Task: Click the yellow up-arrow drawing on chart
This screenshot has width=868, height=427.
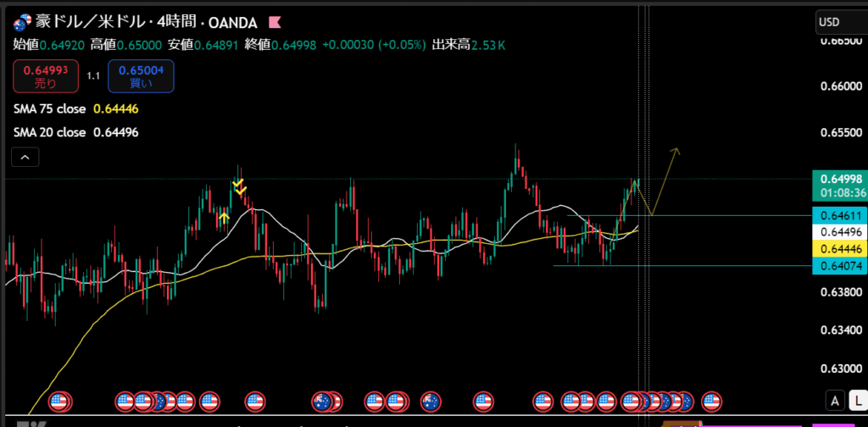Action: [x=224, y=218]
